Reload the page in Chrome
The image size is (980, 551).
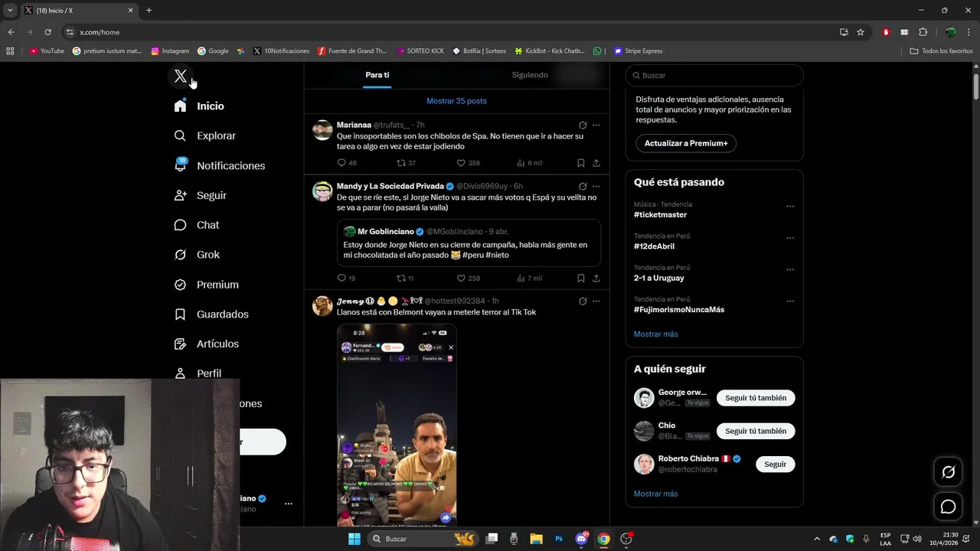47,32
